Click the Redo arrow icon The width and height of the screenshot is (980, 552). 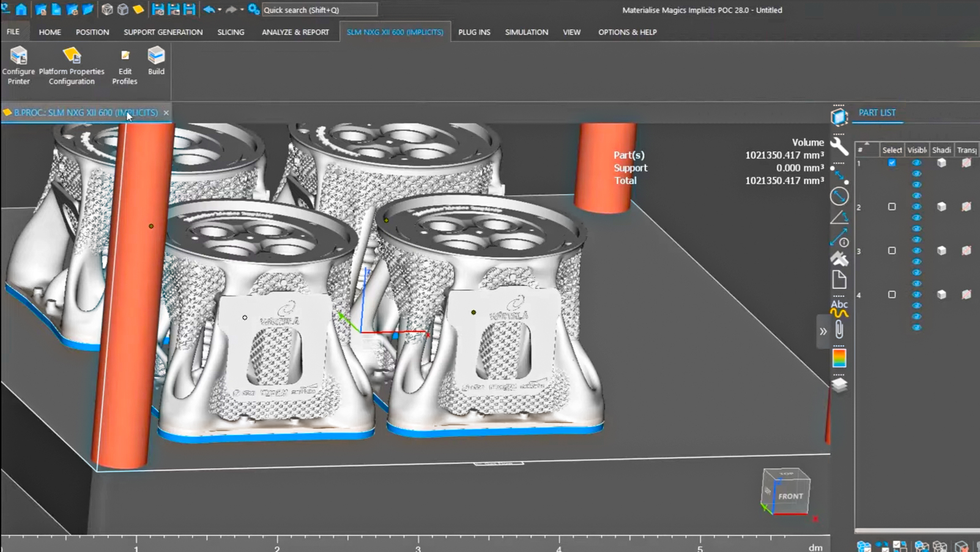(231, 9)
